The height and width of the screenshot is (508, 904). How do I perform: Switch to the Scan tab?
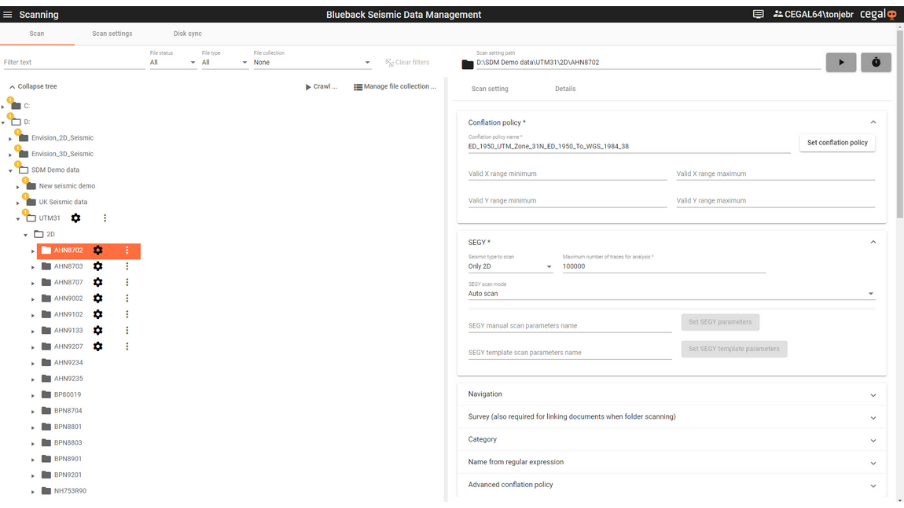coord(37,33)
